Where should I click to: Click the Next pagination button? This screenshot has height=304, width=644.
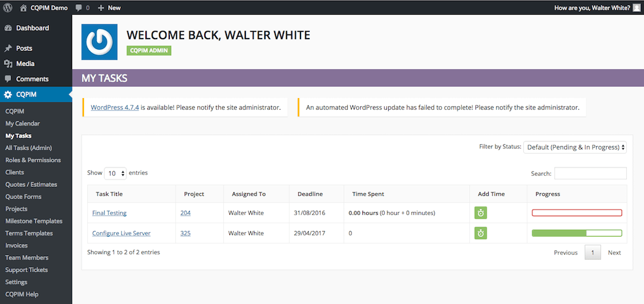click(x=614, y=253)
